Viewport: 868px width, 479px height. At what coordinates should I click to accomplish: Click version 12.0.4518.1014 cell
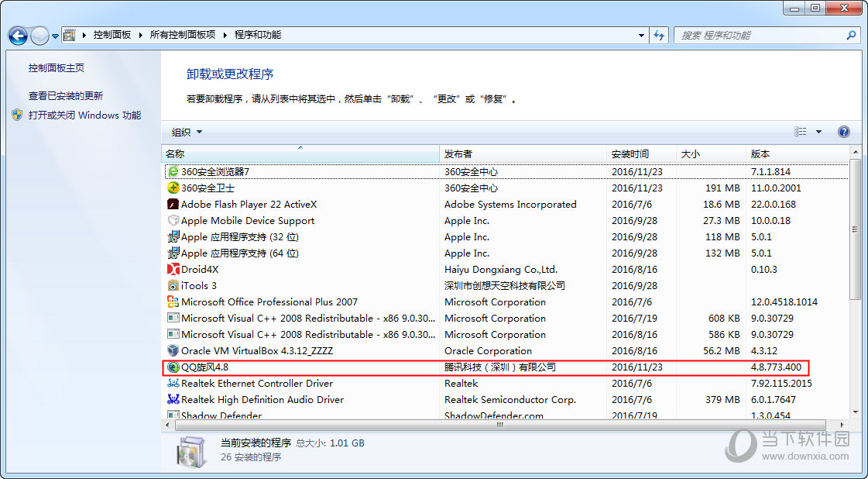click(x=784, y=302)
